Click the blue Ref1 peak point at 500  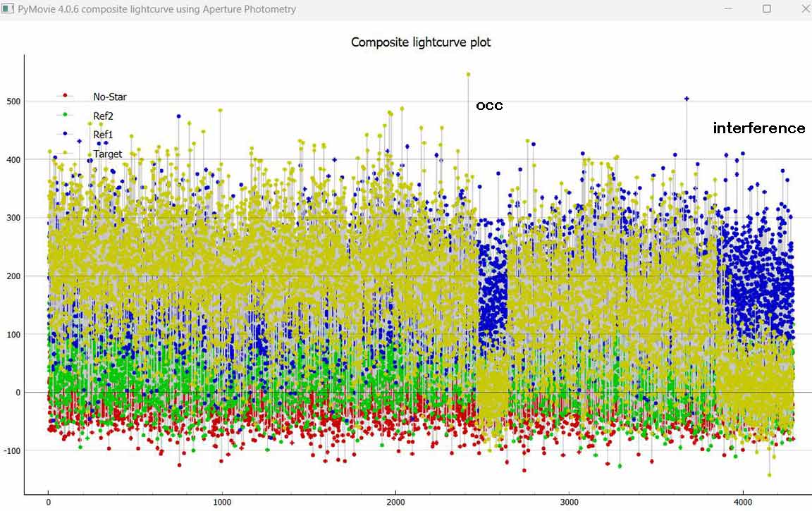point(687,99)
